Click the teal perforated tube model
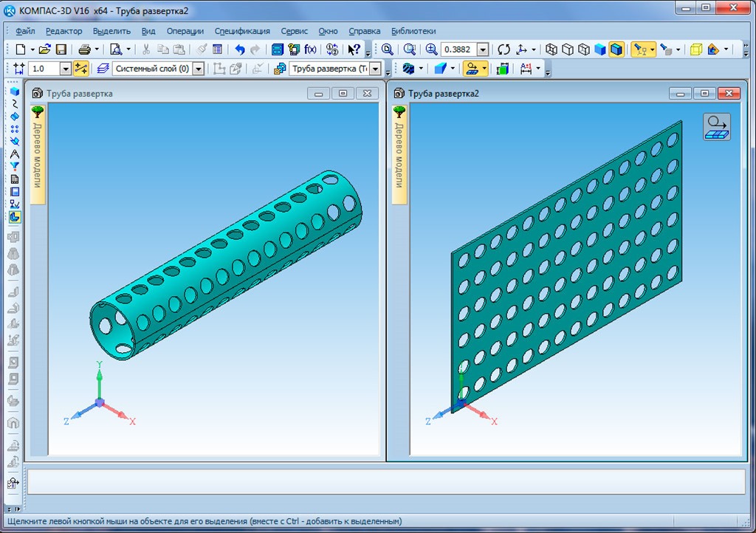This screenshot has height=533, width=756. click(226, 265)
